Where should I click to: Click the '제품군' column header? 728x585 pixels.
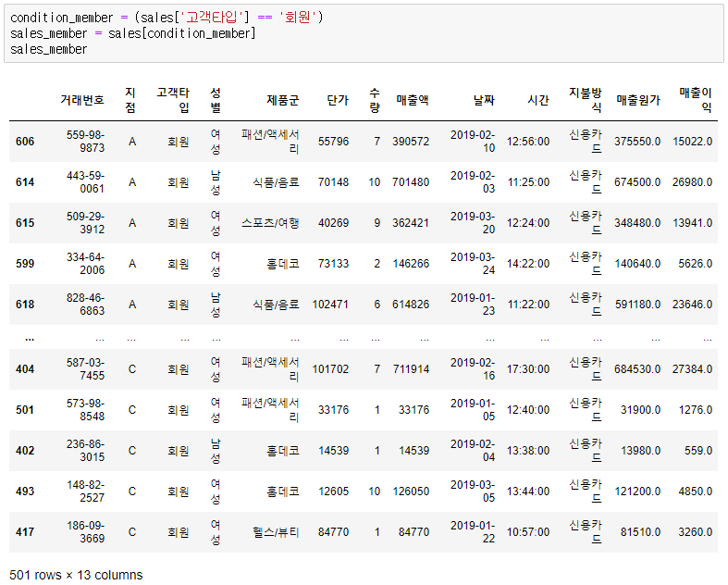point(283,100)
